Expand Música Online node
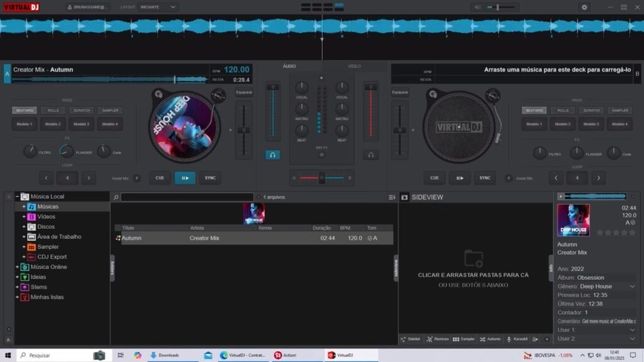Image resolution: width=644 pixels, height=362 pixels. pos(17,266)
